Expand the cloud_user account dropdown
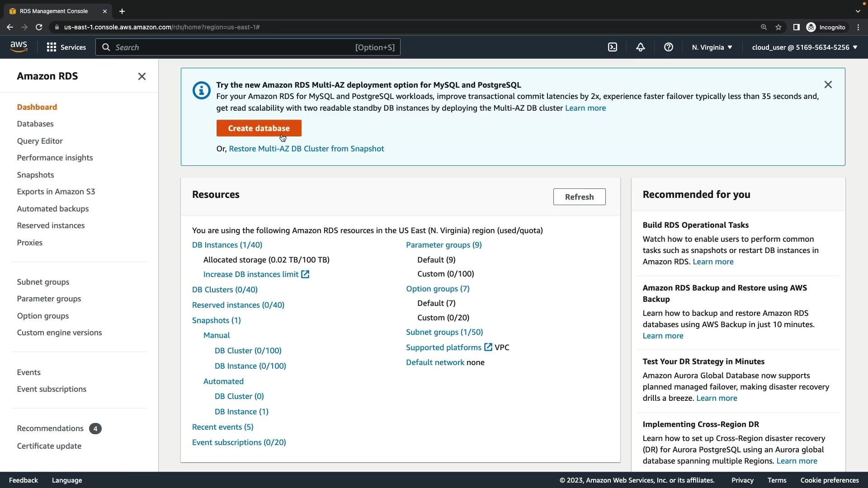This screenshot has height=488, width=868. point(805,47)
